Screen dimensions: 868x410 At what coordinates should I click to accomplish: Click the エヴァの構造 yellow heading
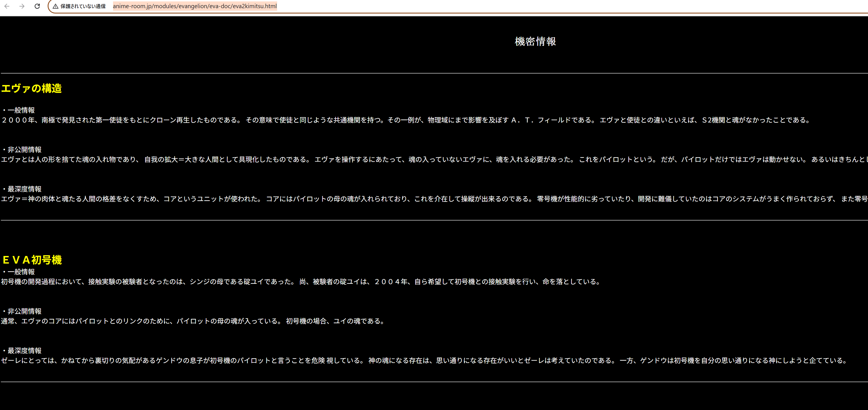pos(32,88)
